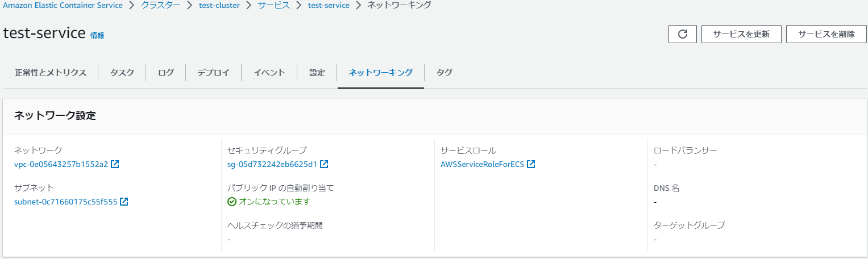
Task: Open the 正常性とメトリクス tab
Action: [x=51, y=73]
